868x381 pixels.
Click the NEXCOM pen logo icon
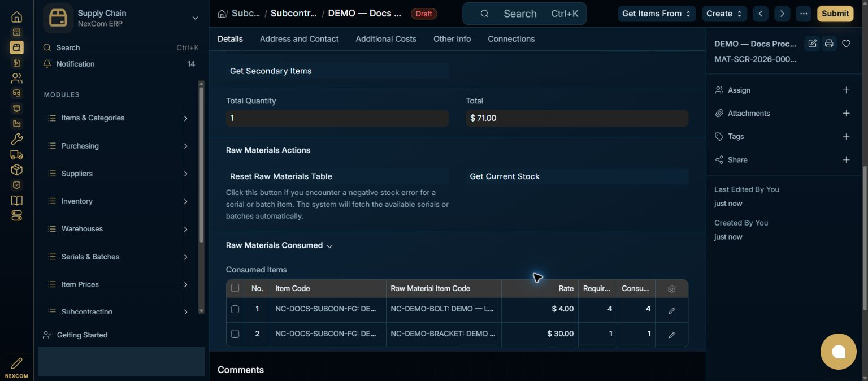point(16,363)
